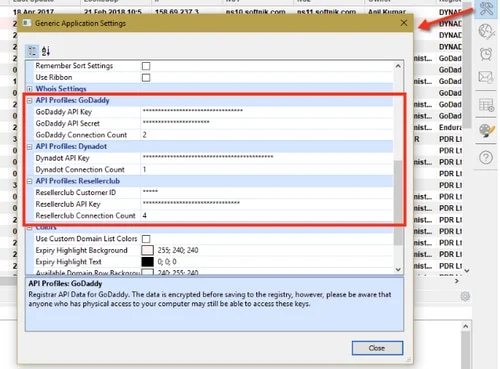500x369 pixels.
Task: Edit the Resellerclub Customer ID field
Action: [x=267, y=192]
